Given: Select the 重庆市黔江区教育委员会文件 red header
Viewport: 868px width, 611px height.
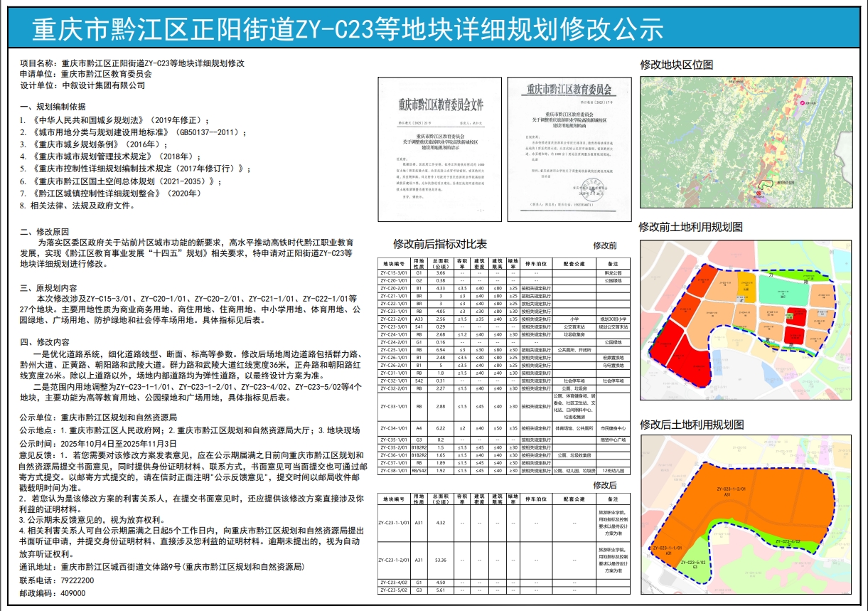Looking at the screenshot, I should click(441, 105).
